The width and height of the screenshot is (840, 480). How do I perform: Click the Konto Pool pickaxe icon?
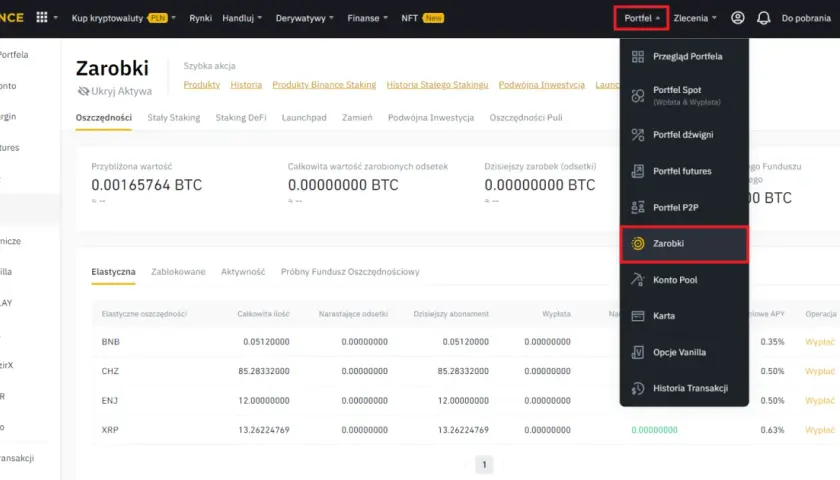(x=638, y=280)
